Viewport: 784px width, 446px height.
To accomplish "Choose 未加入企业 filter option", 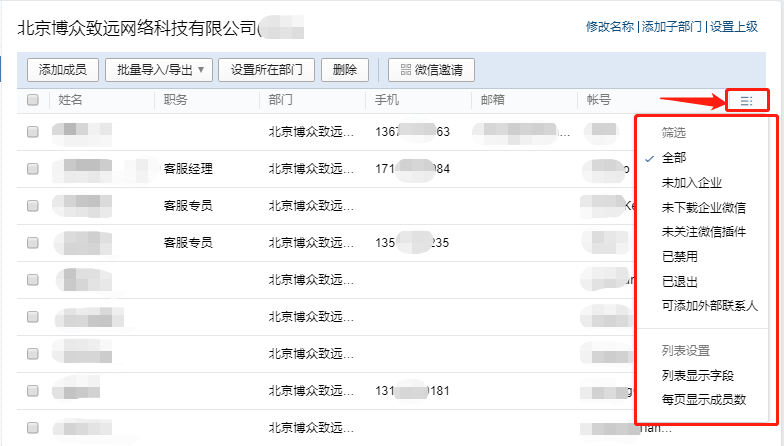I will point(692,182).
